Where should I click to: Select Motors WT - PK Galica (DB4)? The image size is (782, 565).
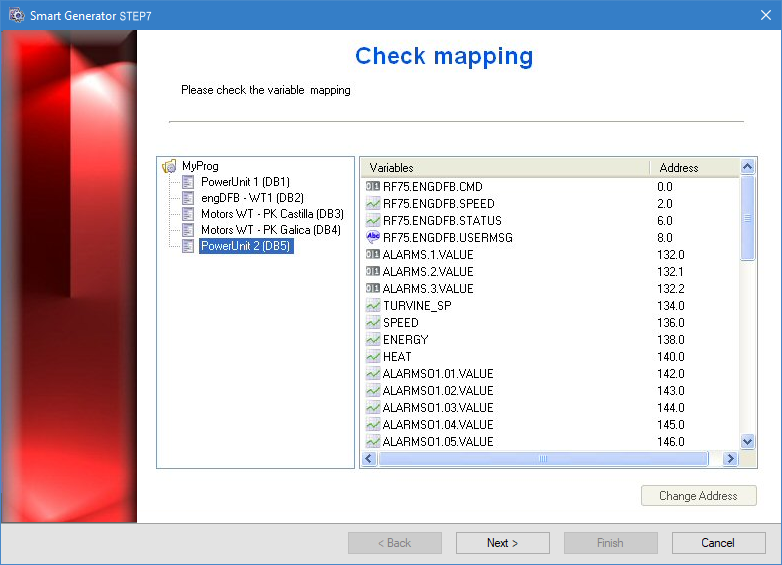coord(270,230)
